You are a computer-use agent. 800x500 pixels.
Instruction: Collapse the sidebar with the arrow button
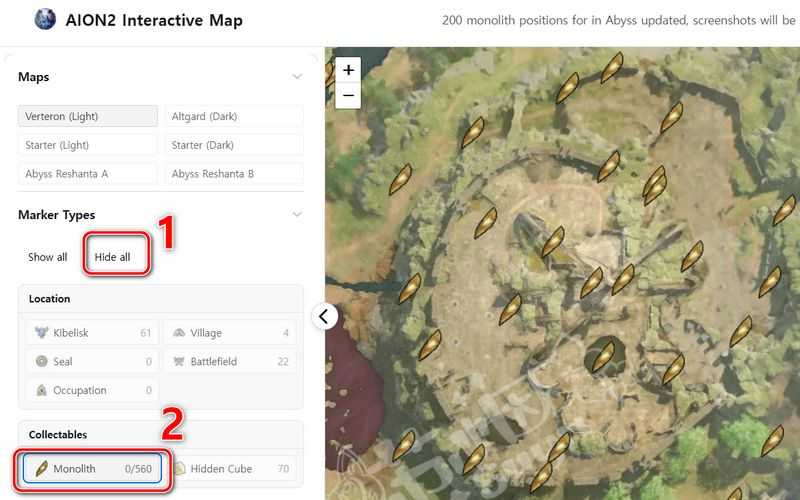pos(324,316)
